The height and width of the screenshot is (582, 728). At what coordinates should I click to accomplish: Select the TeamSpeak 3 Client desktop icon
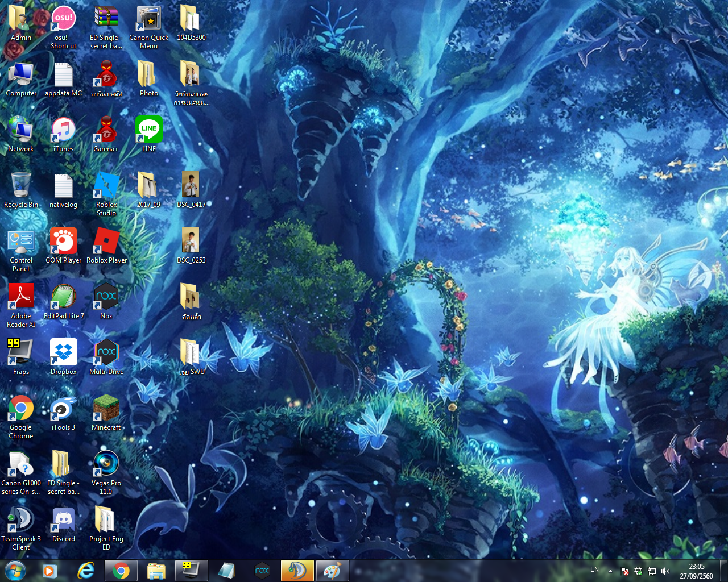21,528
